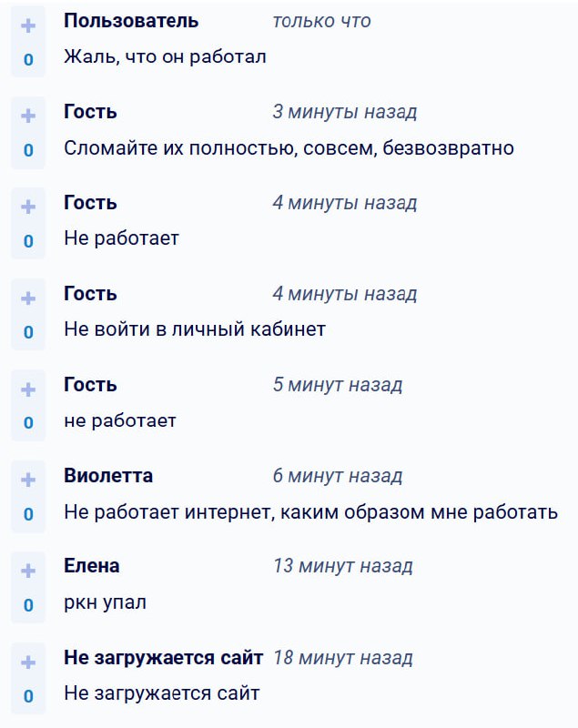Open the '3 минуты назад' timestamp
The width and height of the screenshot is (578, 728).
point(344,112)
